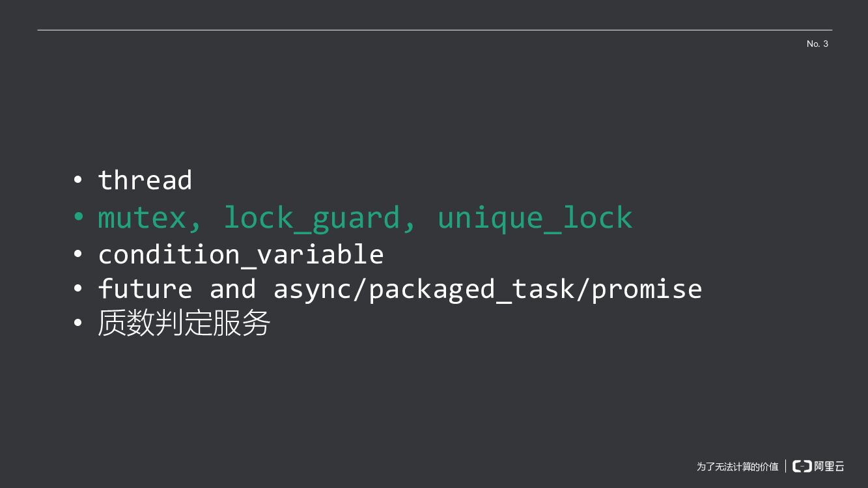Click the bullet dot before thread

tap(78, 179)
